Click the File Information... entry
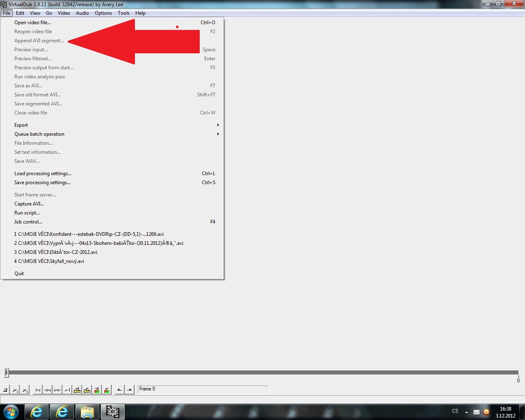The height and width of the screenshot is (420, 525). coord(112,143)
